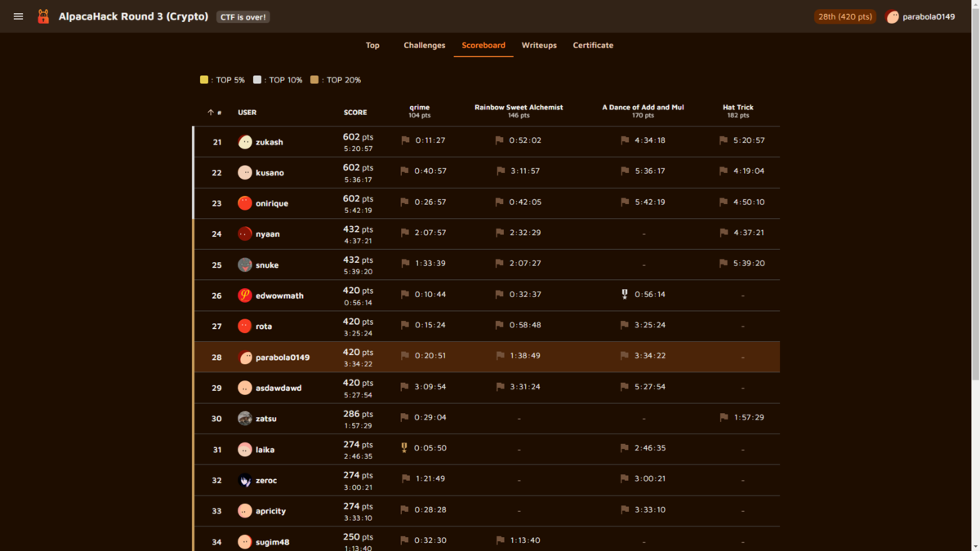Click onirique's Rainbow Sweet Alchemist flag

pos(500,202)
